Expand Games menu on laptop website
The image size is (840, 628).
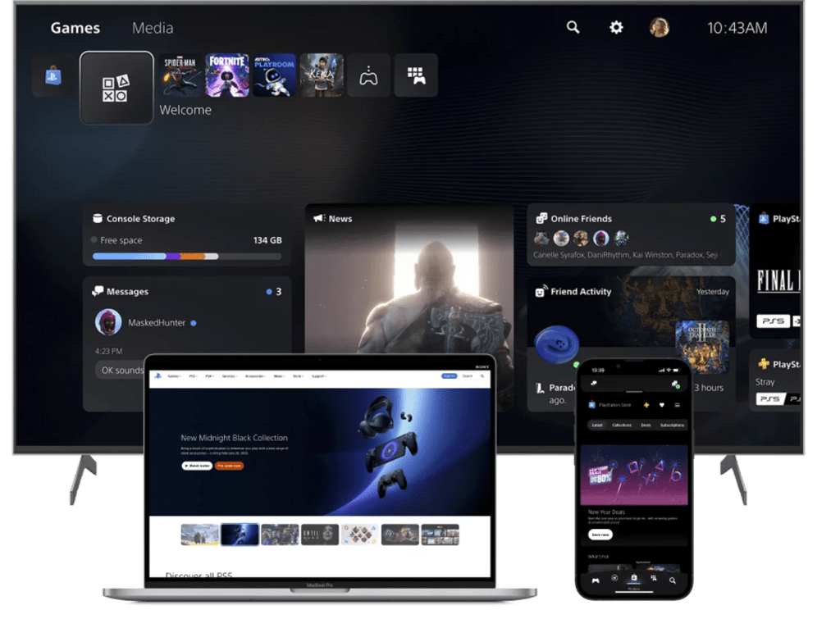tap(174, 376)
